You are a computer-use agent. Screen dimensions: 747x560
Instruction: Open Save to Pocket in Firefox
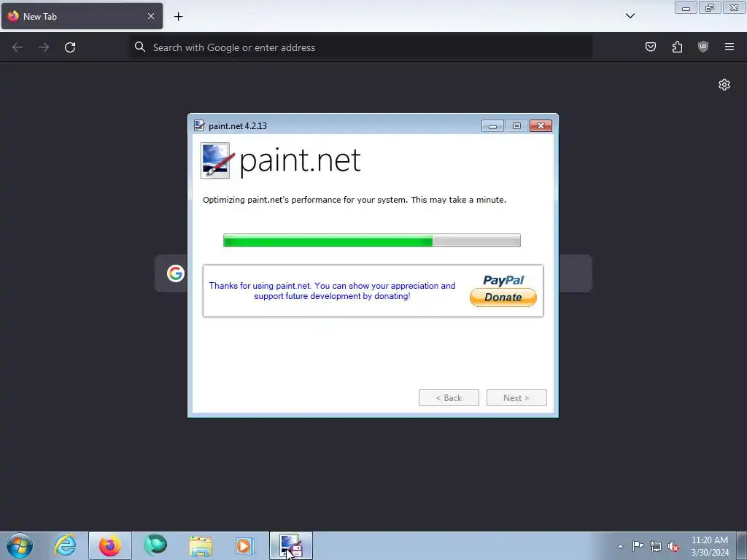pos(651,47)
